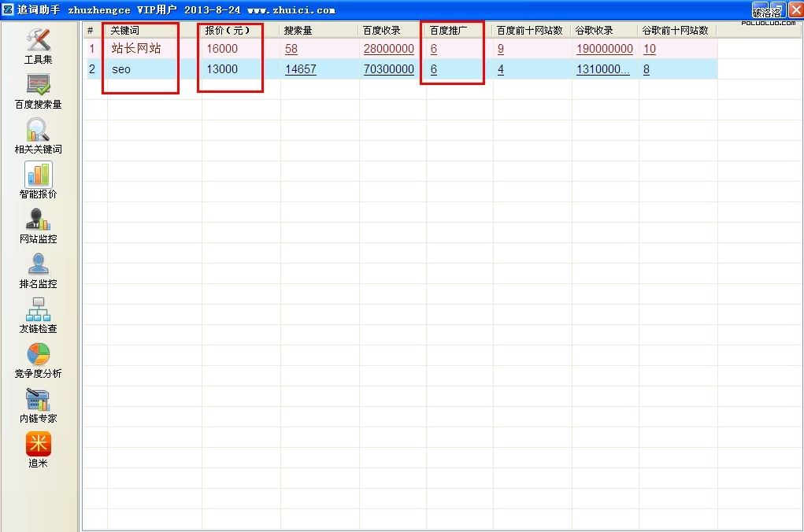Select the seo keyword row
The width and height of the screenshot is (804, 532).
point(120,69)
